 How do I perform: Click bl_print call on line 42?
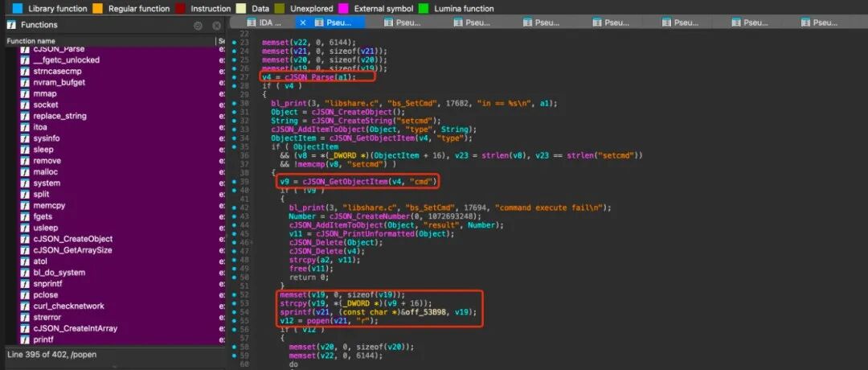click(x=306, y=208)
